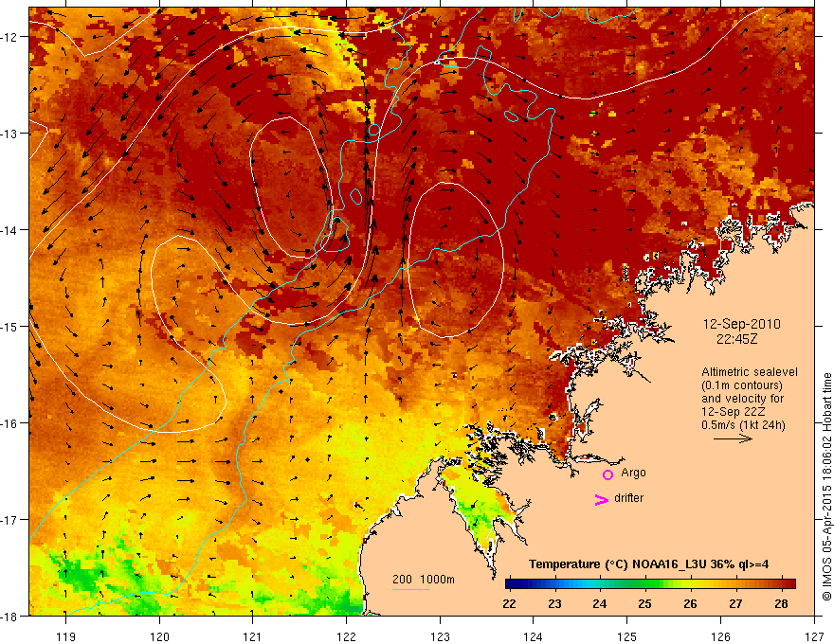Click the 'and velocity for' caption line
834x644 pixels.
pyautogui.click(x=742, y=399)
